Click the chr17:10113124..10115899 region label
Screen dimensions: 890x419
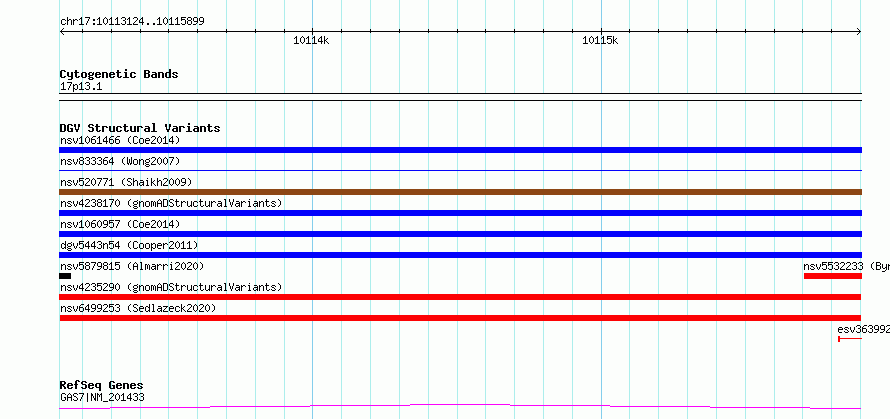132,22
